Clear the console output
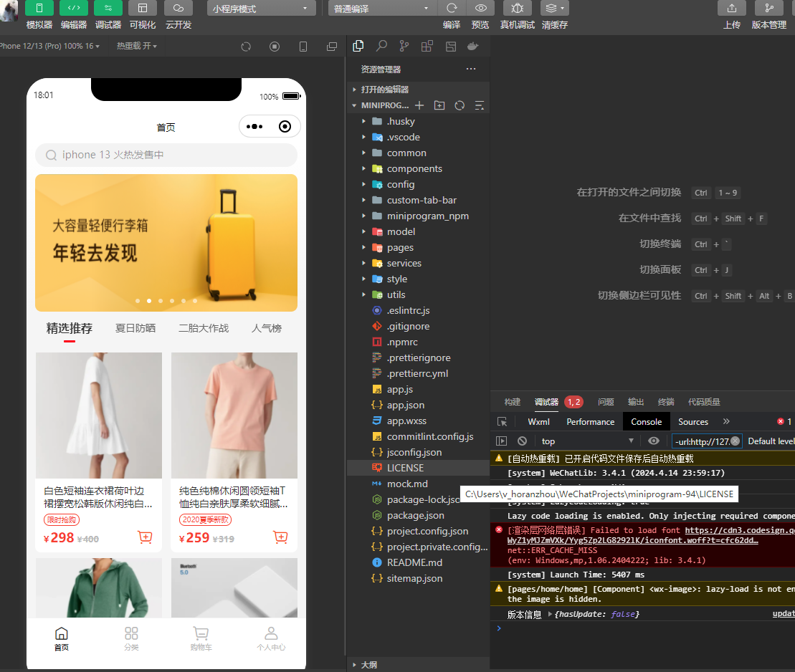 522,441
